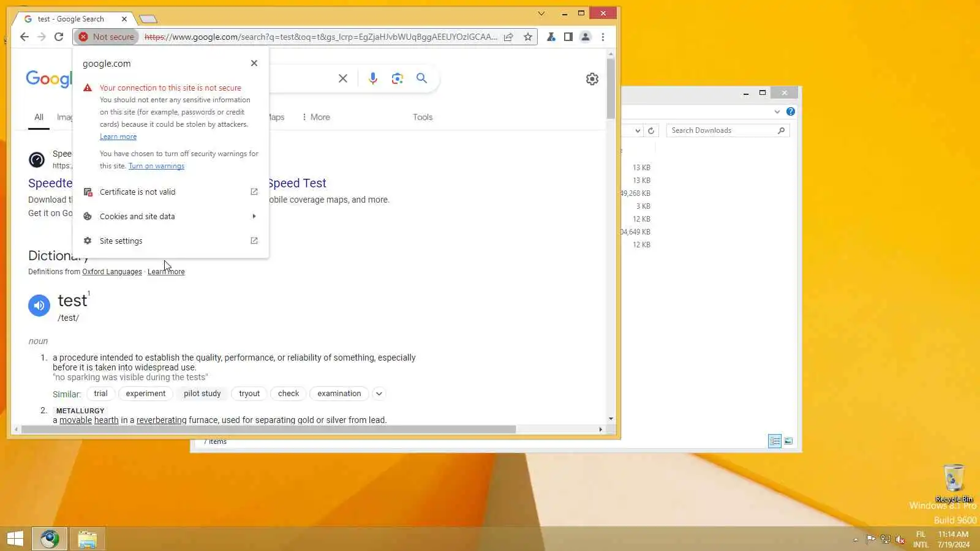The image size is (980, 551).
Task: Play pronunciation audio for test
Action: tap(39, 305)
